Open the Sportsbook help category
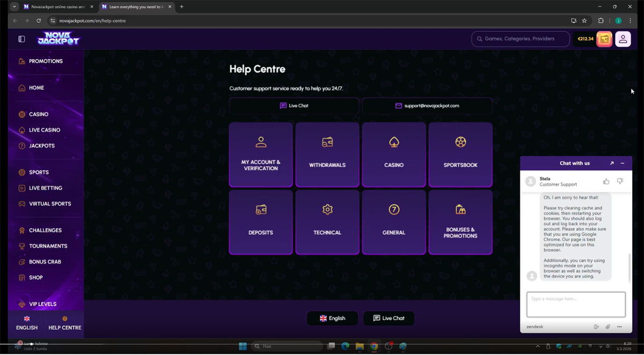The width and height of the screenshot is (644, 355). pyautogui.click(x=460, y=154)
